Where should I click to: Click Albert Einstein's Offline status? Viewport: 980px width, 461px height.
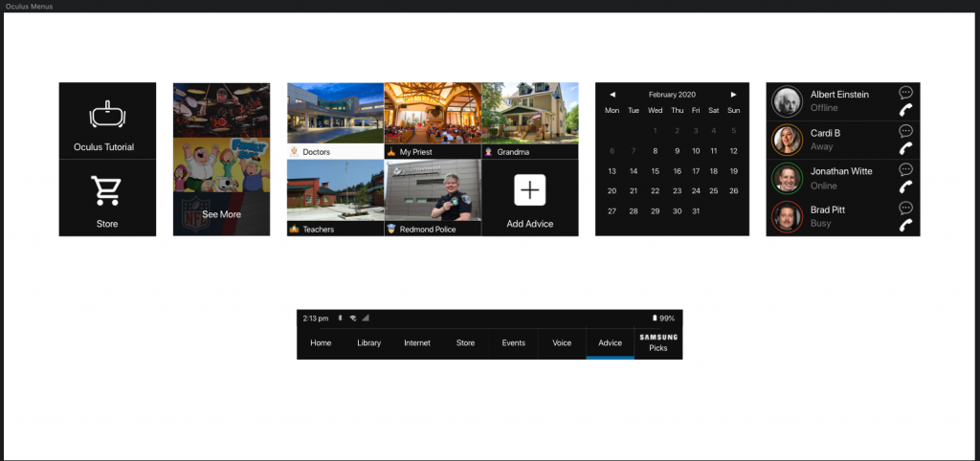click(x=824, y=108)
